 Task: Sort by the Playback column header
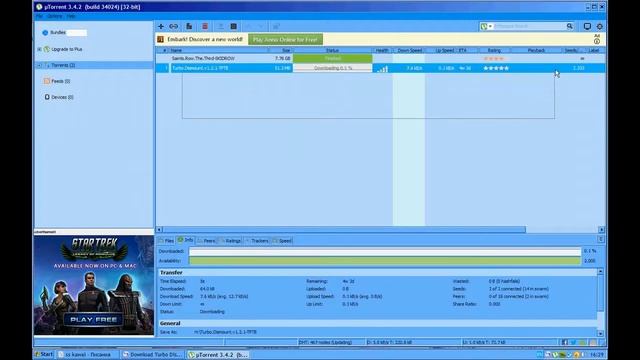pos(536,50)
